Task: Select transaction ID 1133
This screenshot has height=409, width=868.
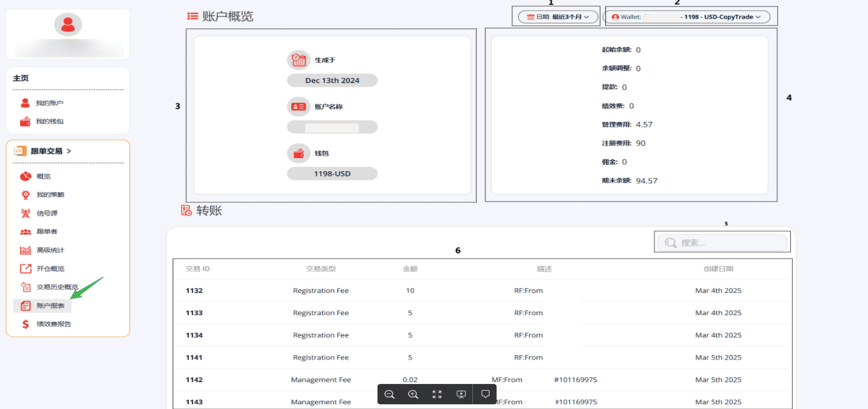Action: [x=194, y=313]
